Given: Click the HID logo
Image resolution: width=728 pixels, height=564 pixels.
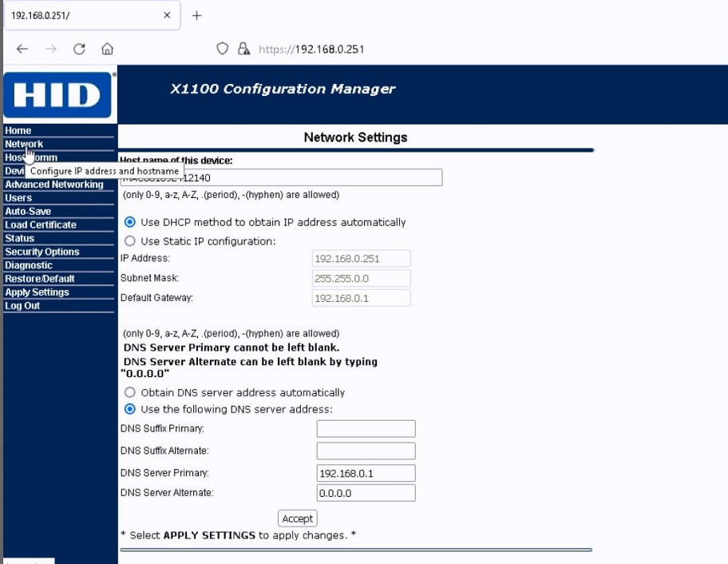Looking at the screenshot, I should (57, 95).
